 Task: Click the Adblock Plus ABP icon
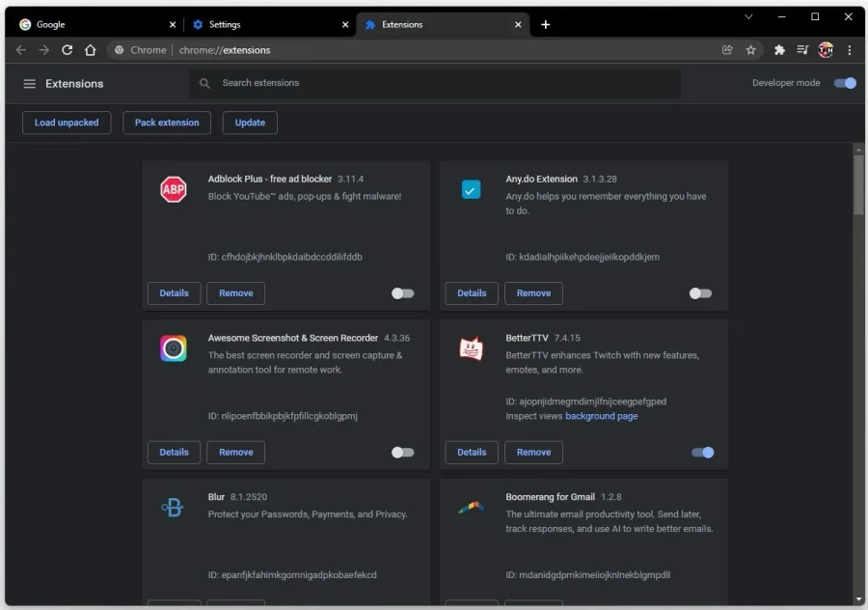(174, 189)
